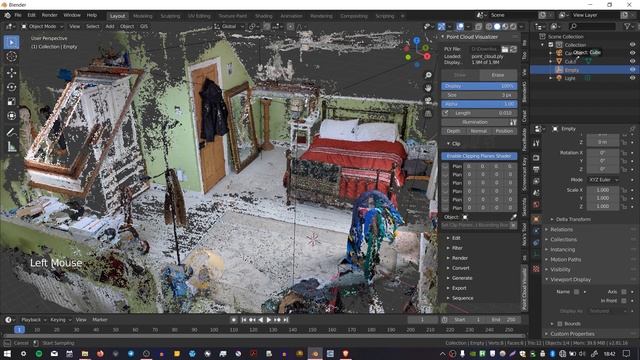Open the XYZ Euler rotation mode dropdown
Screen dimensions: 640x360
tap(603, 180)
